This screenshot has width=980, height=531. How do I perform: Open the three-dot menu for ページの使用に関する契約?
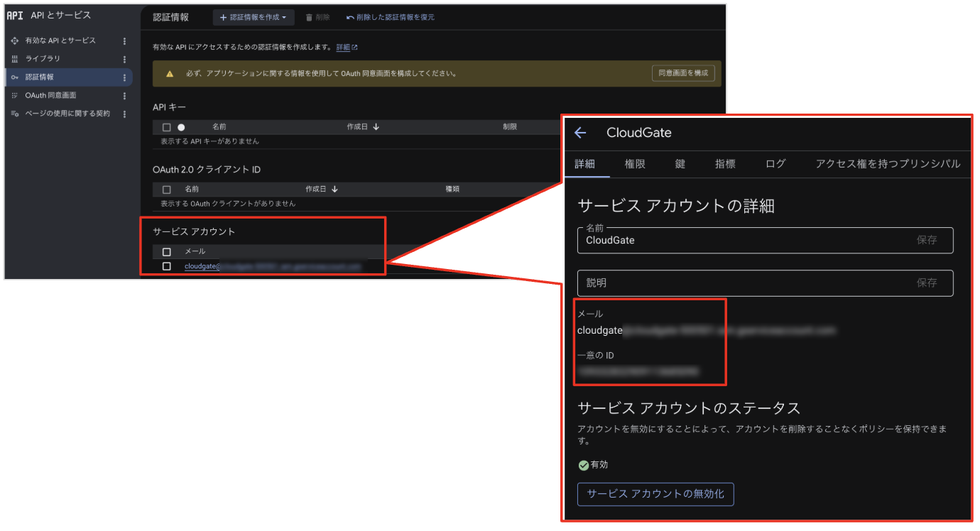[124, 114]
